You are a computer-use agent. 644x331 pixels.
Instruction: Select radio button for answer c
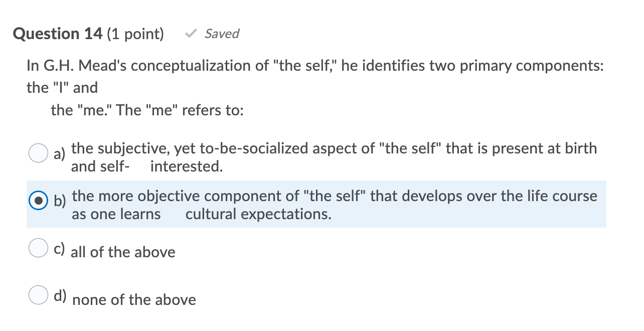38,247
